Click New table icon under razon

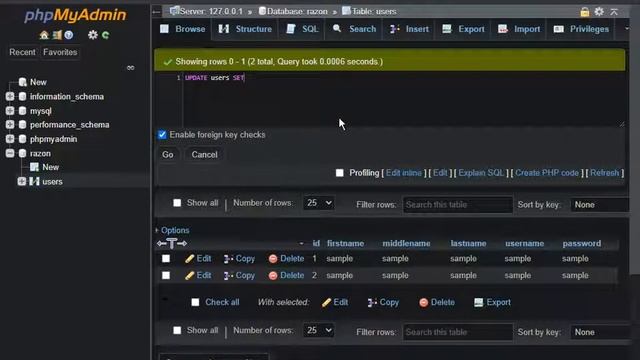35,167
